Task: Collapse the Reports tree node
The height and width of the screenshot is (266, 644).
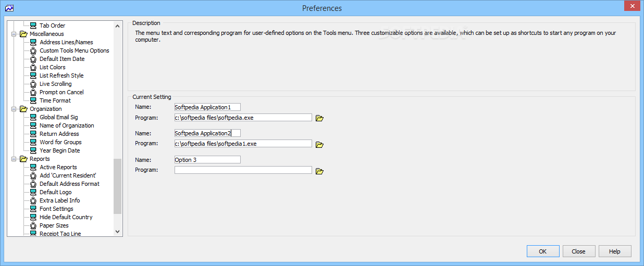Action: pyautogui.click(x=14, y=159)
